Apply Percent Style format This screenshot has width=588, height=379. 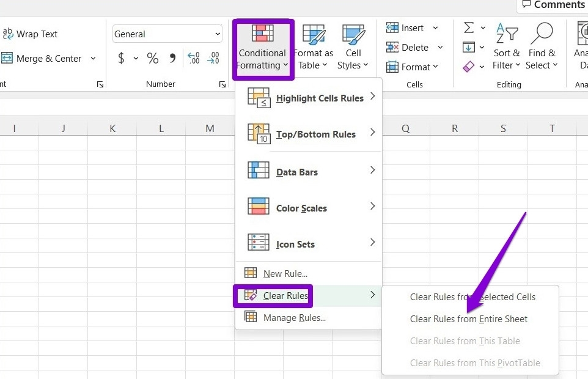153,58
